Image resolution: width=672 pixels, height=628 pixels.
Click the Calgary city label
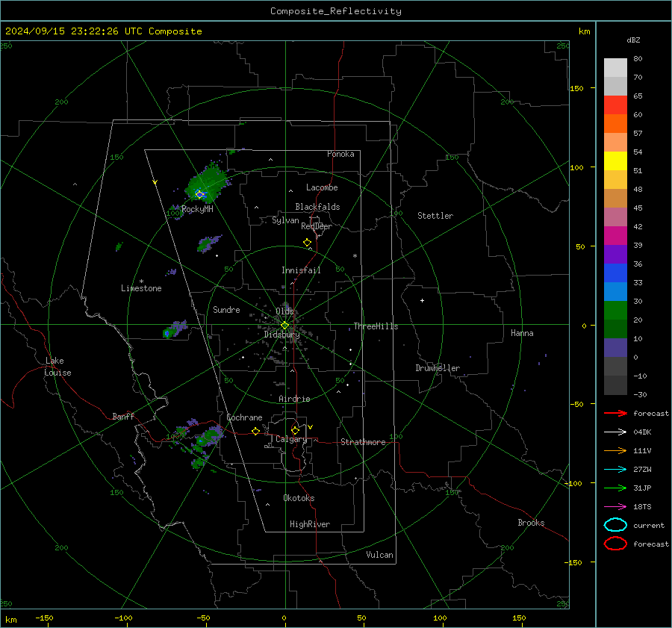pos(291,439)
